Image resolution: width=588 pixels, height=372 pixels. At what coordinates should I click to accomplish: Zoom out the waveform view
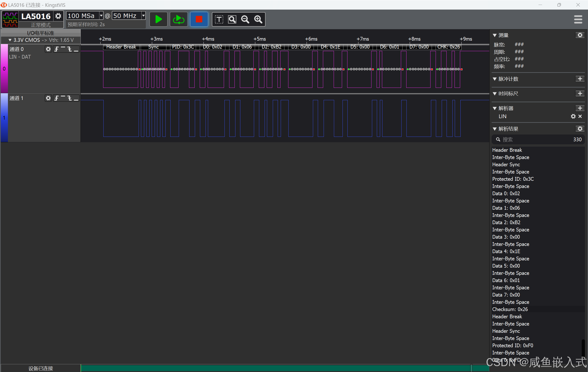[245, 19]
